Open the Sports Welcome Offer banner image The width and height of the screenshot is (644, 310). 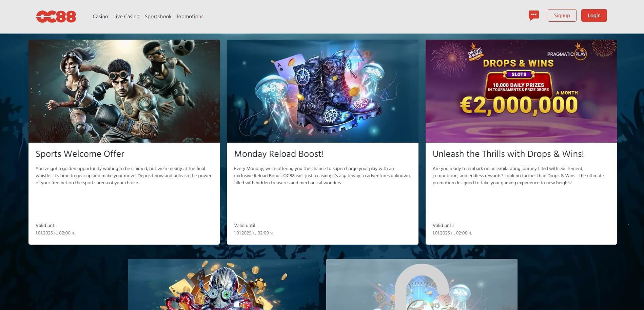click(124, 91)
